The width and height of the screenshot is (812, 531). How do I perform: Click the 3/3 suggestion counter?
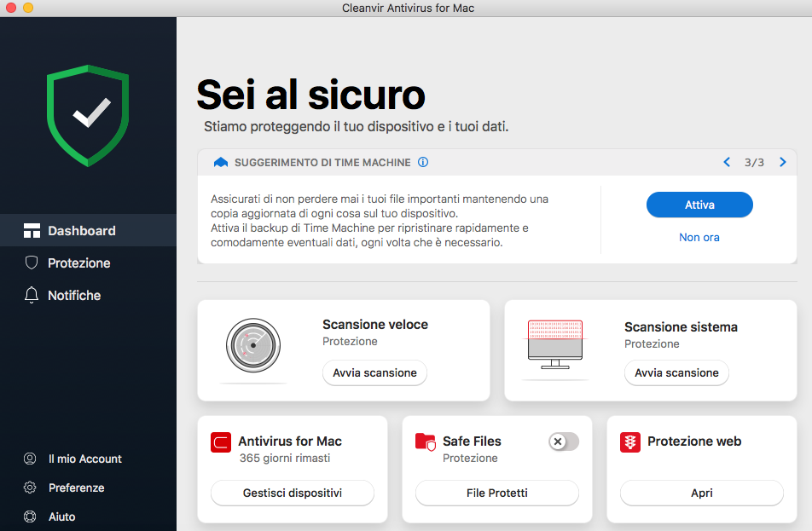[x=755, y=163]
